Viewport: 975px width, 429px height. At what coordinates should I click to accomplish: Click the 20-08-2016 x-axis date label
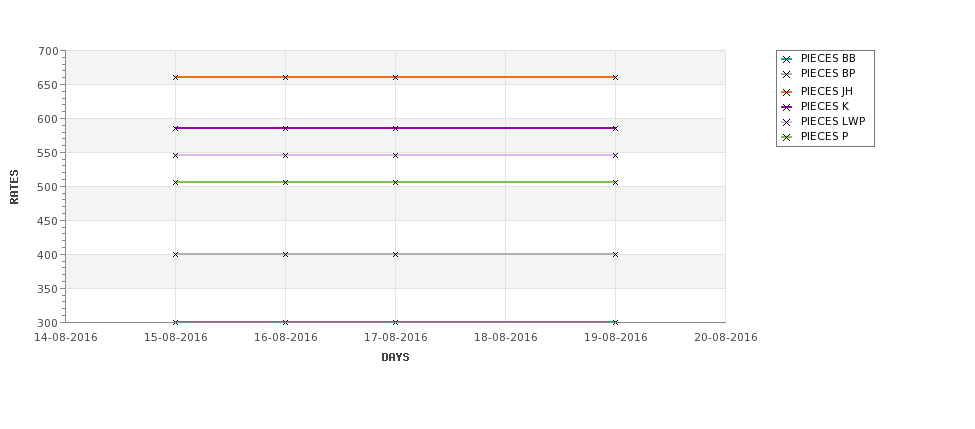[x=726, y=338]
